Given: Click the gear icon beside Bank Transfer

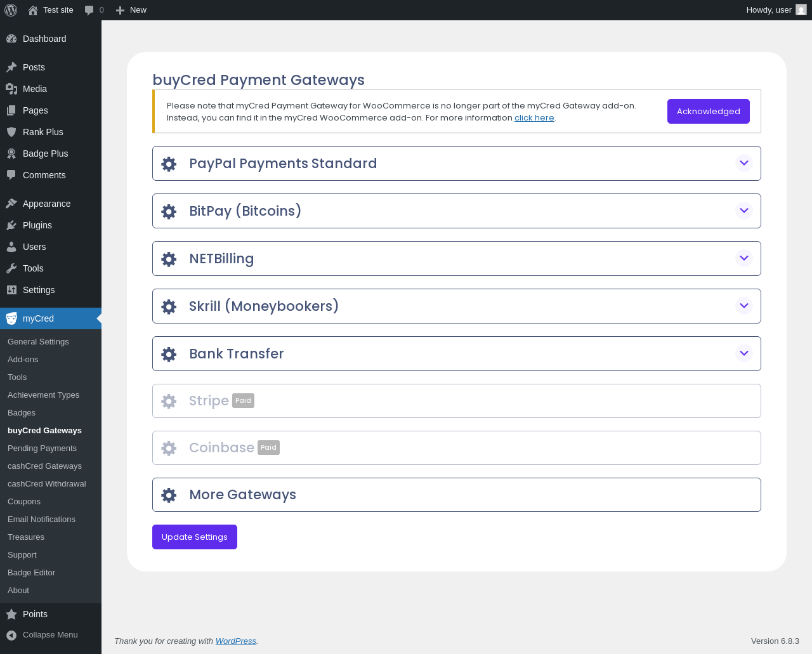Looking at the screenshot, I should tap(169, 355).
